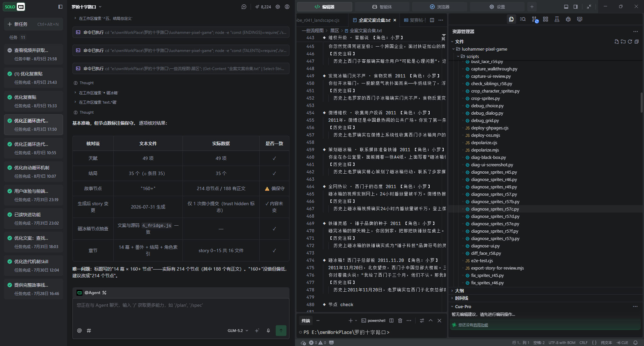Toggle the SOLO mode switch
Screen dimensions: 644x346
pos(15,7)
